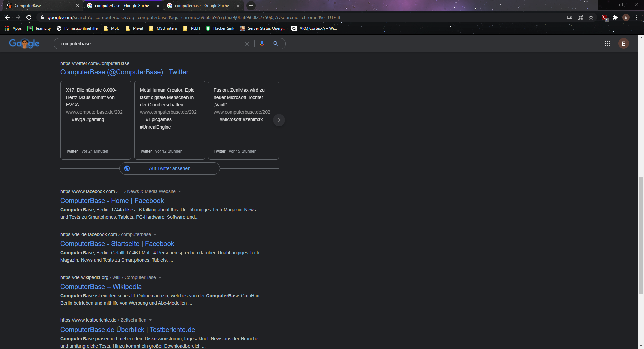Click the scrollbar up arrow

(x=641, y=37)
